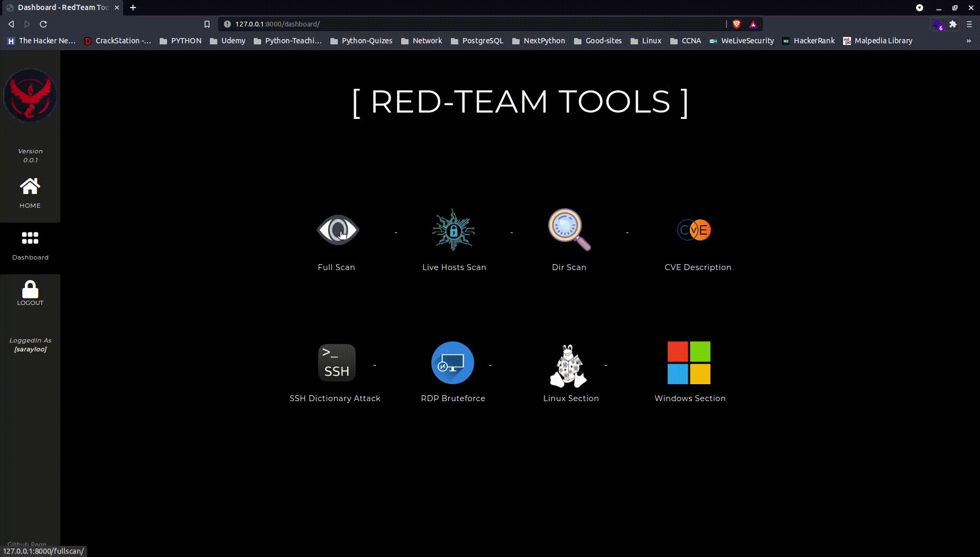Reload the current page
Screen dimensions: 980x557
pyautogui.click(x=43, y=24)
